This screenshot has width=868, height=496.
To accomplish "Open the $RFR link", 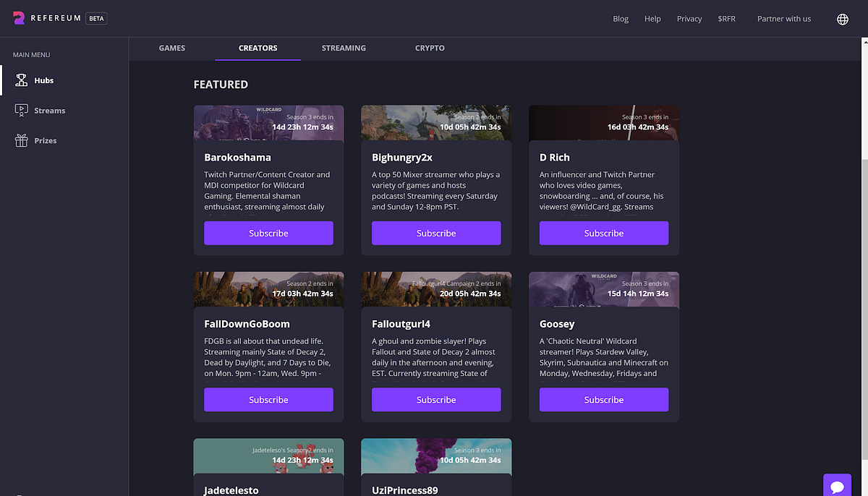I will pos(726,19).
